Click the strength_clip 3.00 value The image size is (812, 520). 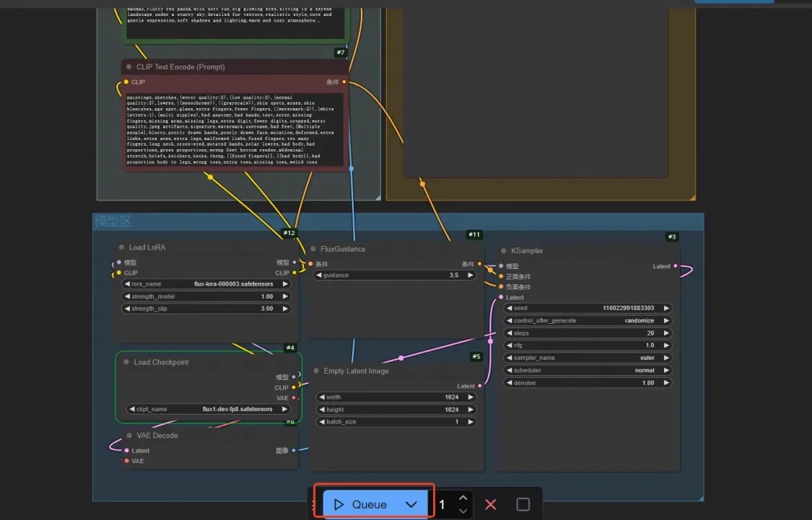click(x=266, y=309)
